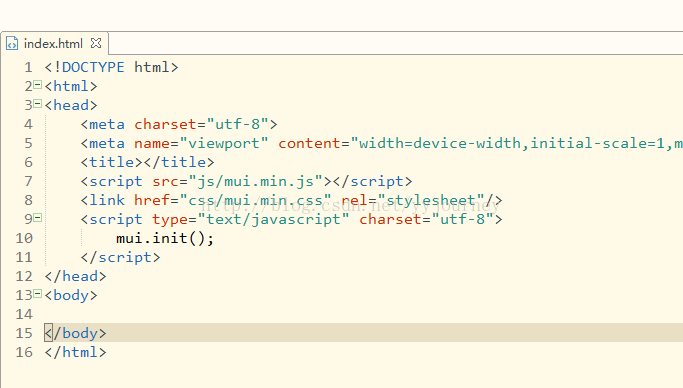Click the DOCTYPE keyword on line 1
683x388 pixels.
pos(93,67)
